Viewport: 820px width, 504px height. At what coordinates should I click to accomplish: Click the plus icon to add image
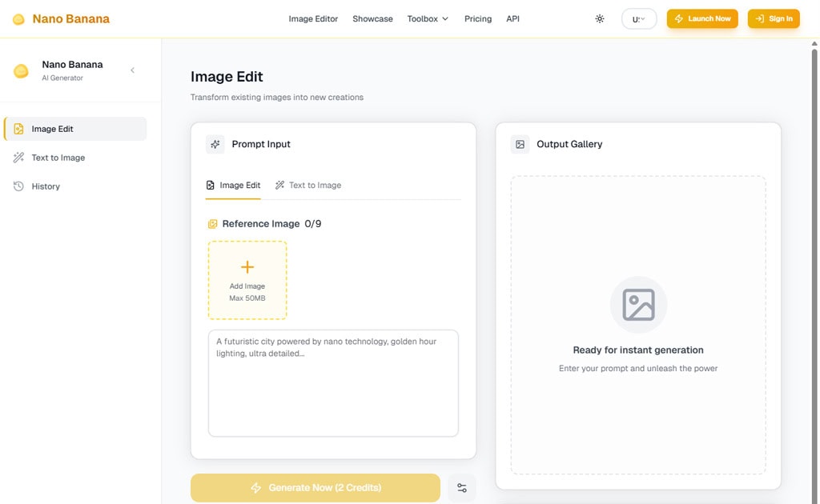click(247, 267)
